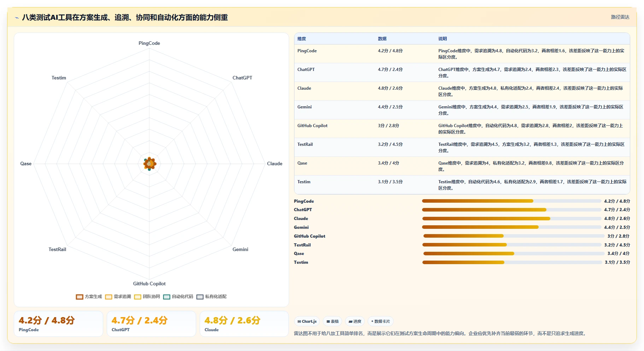Click the Gemini axis label on the radar chart

240,249
